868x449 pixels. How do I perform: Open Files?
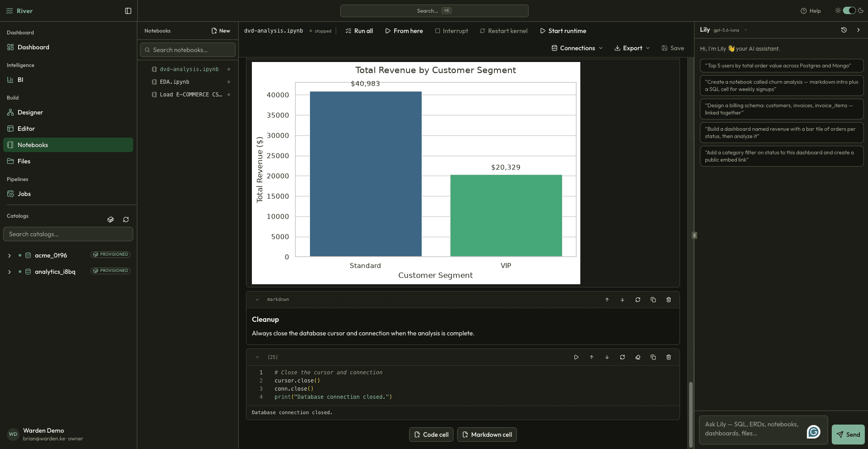click(68, 161)
